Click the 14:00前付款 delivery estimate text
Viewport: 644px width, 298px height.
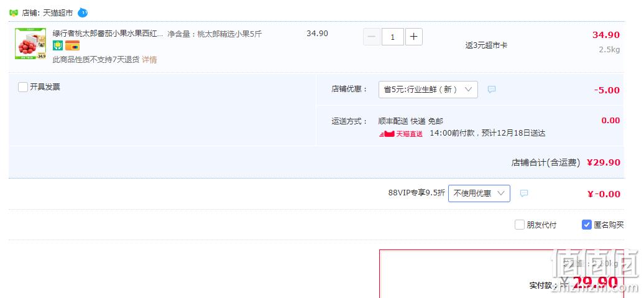pyautogui.click(x=487, y=133)
